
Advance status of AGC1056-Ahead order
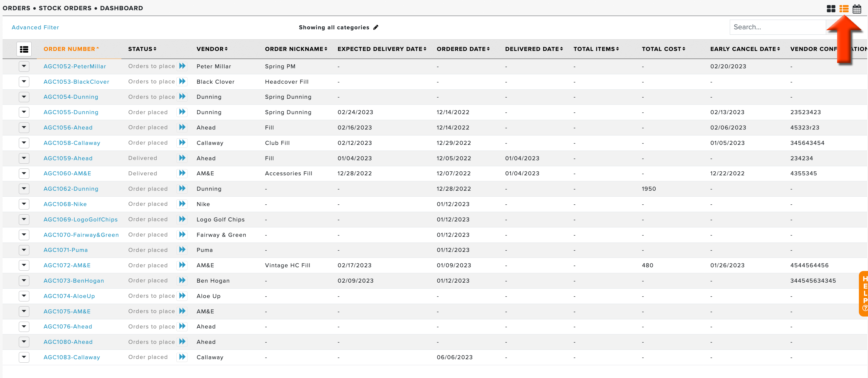pyautogui.click(x=182, y=127)
